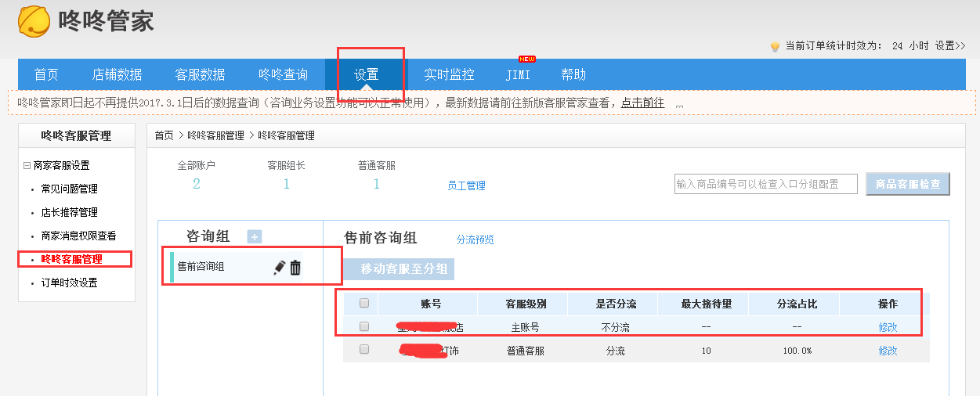Click the 移动客服至分组 button

click(x=400, y=269)
